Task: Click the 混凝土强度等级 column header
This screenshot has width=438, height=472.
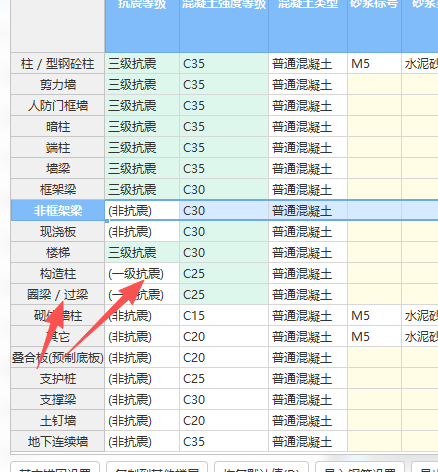Action: 224,26
